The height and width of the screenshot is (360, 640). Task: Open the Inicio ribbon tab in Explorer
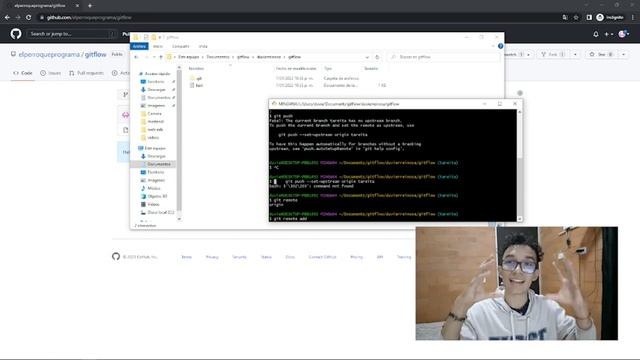coord(158,47)
